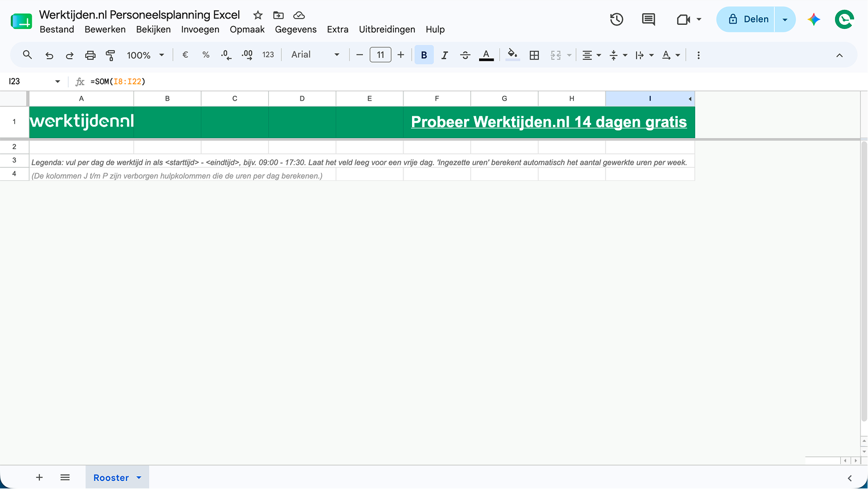Open the Bekijken menu
Viewport: 868px width, 489px height.
pyautogui.click(x=153, y=29)
